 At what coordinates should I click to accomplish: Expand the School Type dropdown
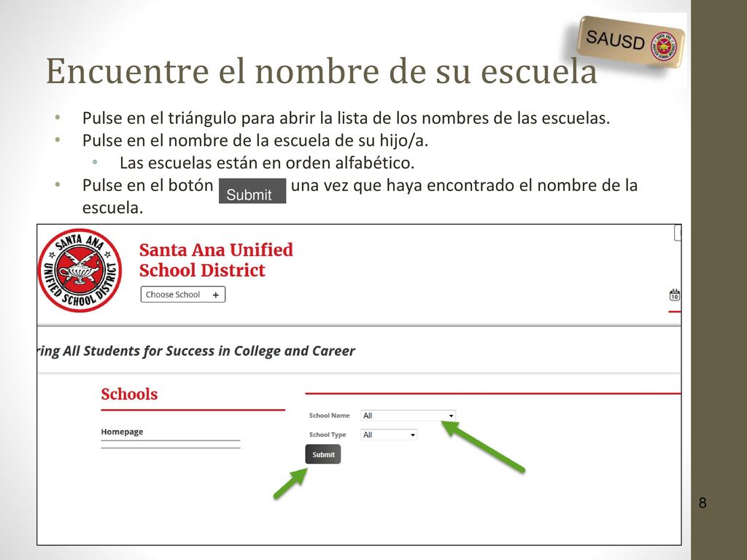coord(389,435)
